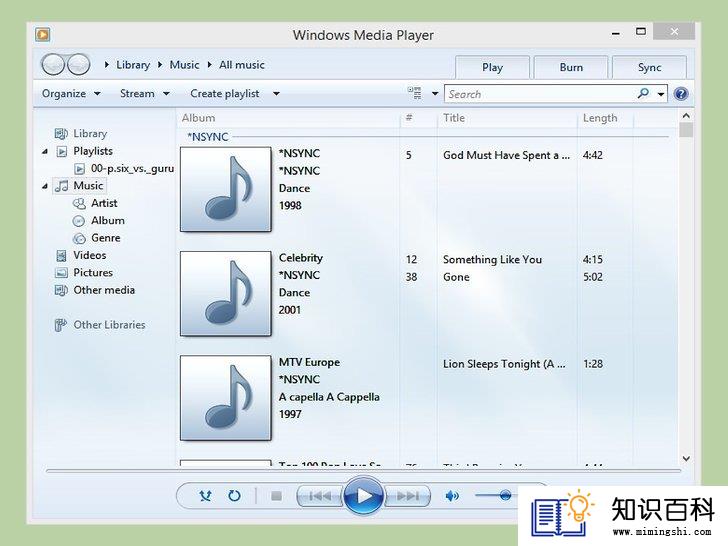Open Playlists in the navigation pane
728x546 pixels.
coord(93,151)
